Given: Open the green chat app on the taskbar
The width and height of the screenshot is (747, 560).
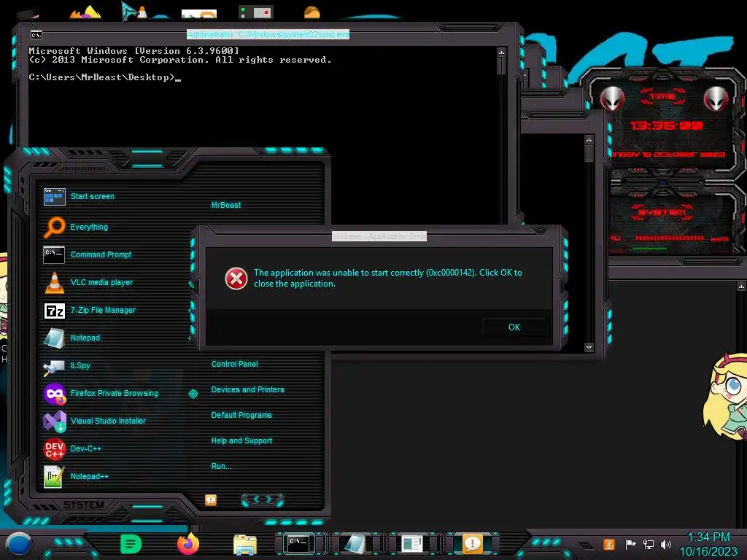Looking at the screenshot, I should [x=131, y=544].
